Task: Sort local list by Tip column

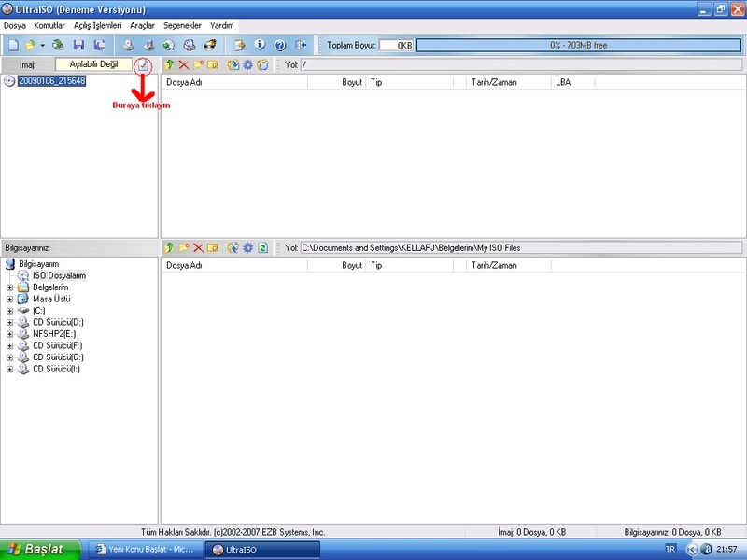Action: point(410,265)
